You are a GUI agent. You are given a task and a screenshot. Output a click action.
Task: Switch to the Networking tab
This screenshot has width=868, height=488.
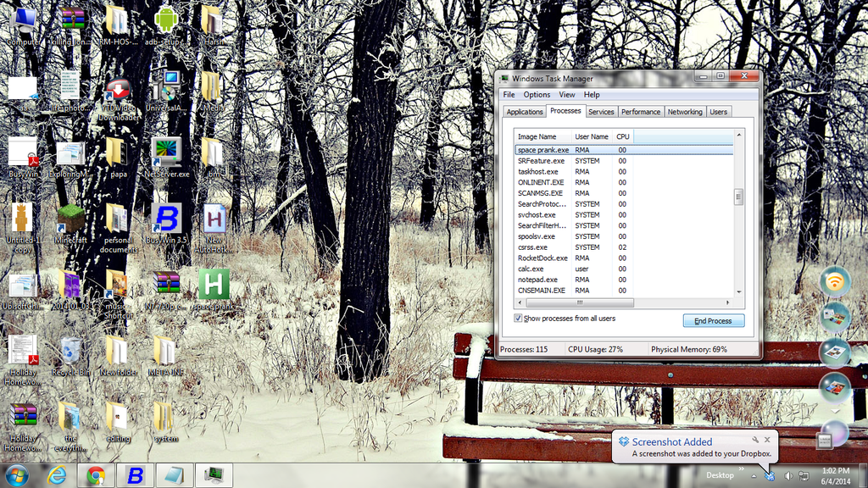[x=685, y=112]
